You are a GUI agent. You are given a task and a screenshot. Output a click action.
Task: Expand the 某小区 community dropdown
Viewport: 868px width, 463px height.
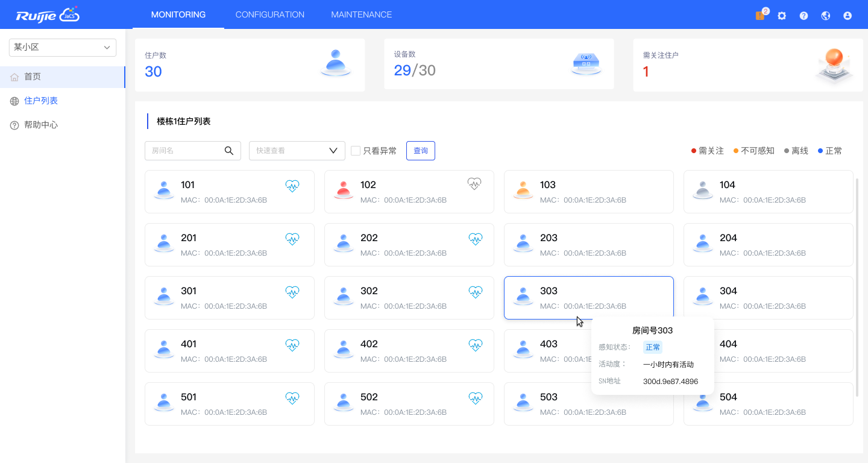(x=63, y=47)
